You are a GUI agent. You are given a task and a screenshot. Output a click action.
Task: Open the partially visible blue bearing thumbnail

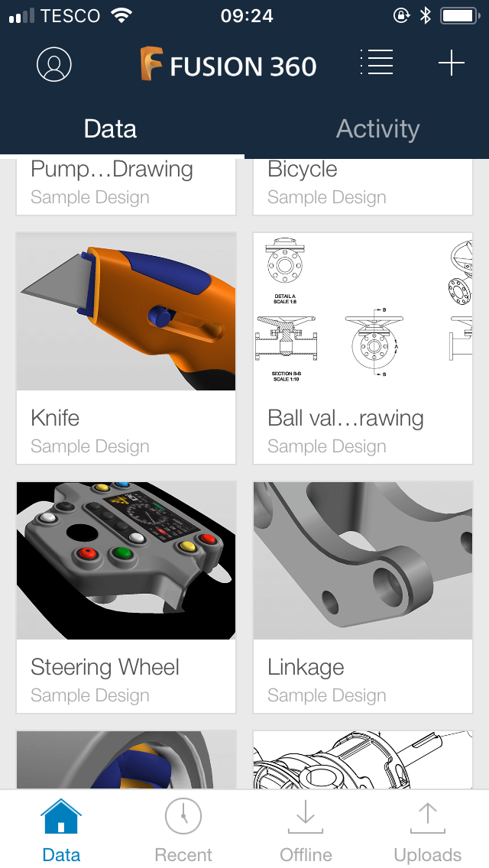126,759
